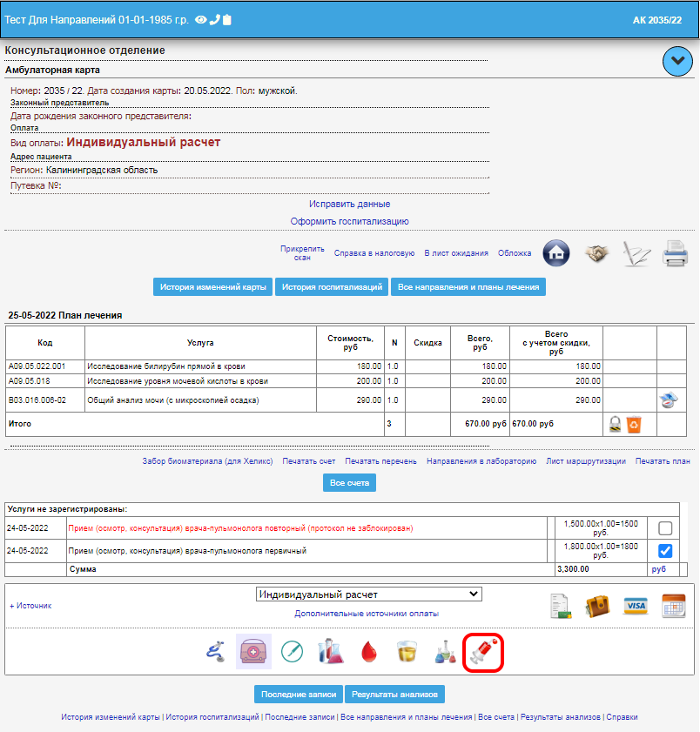Open Все направления и планы лечения

pos(468,287)
